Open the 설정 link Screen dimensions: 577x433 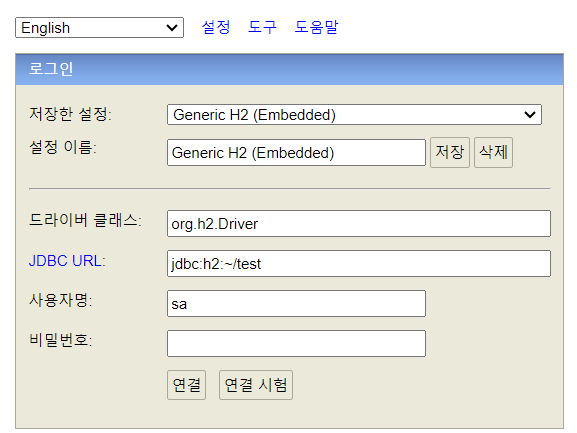coord(216,27)
